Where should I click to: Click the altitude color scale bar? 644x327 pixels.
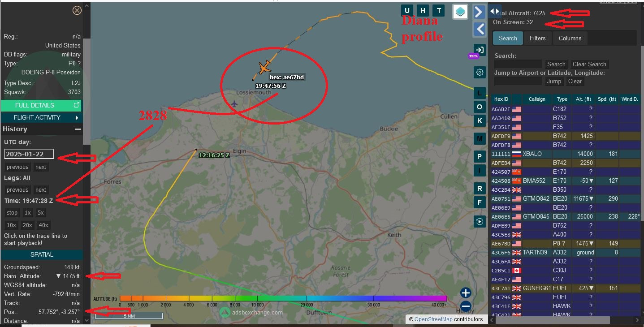[x=283, y=298]
